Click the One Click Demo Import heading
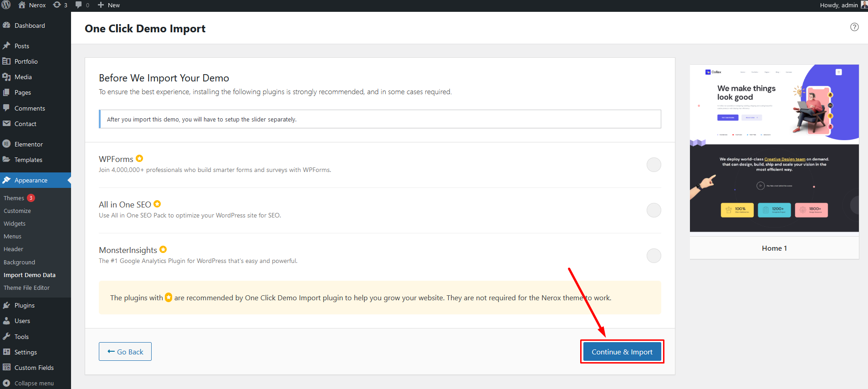This screenshot has width=868, height=389. pos(145,29)
